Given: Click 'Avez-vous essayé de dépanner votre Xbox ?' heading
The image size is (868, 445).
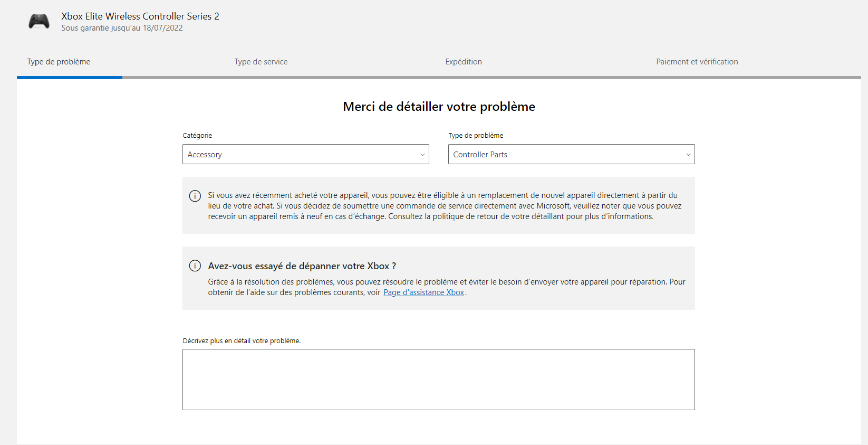Looking at the screenshot, I should pos(302,266).
